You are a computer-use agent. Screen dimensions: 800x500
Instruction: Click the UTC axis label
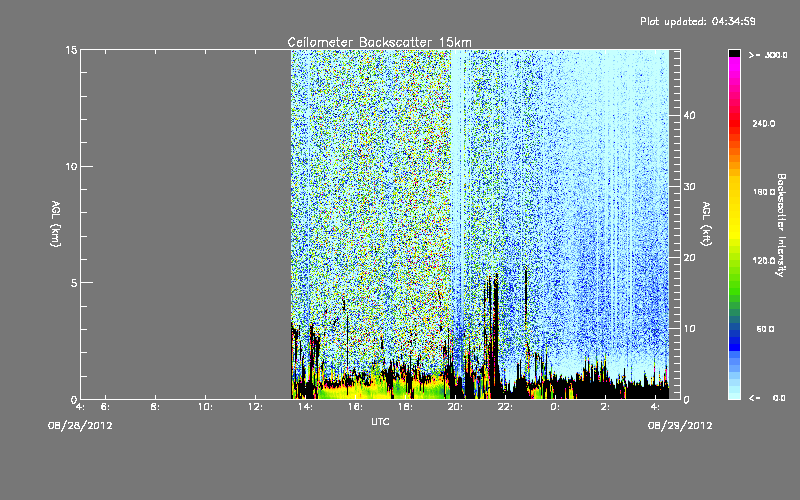click(x=380, y=421)
